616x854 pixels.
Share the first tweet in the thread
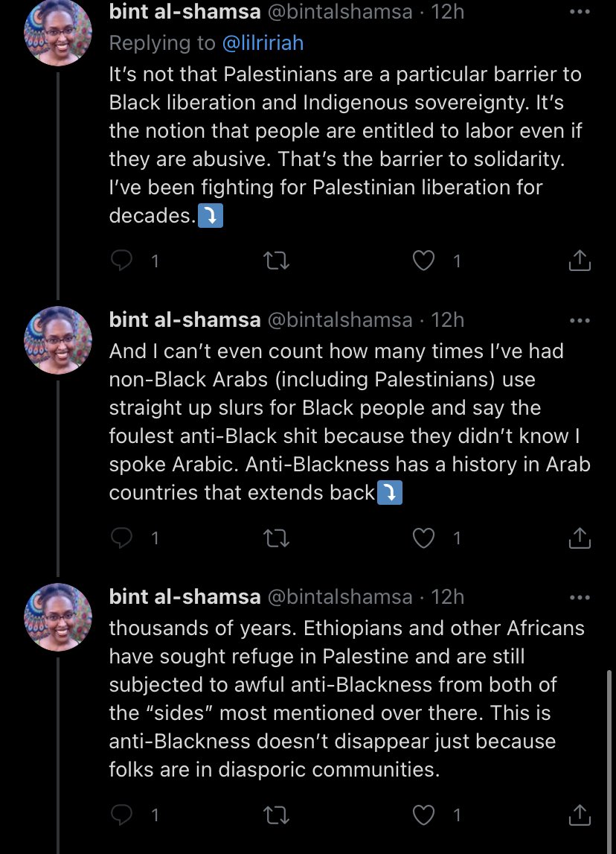tap(580, 261)
